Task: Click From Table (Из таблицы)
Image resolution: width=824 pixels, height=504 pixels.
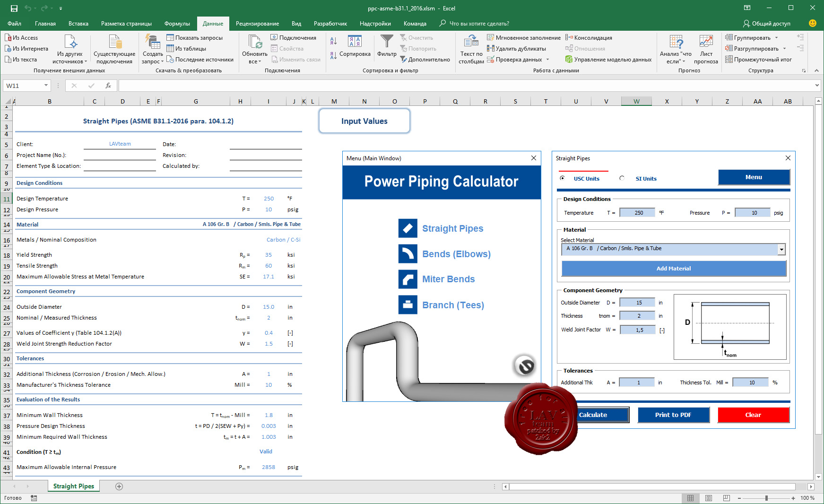Action: (x=186, y=49)
